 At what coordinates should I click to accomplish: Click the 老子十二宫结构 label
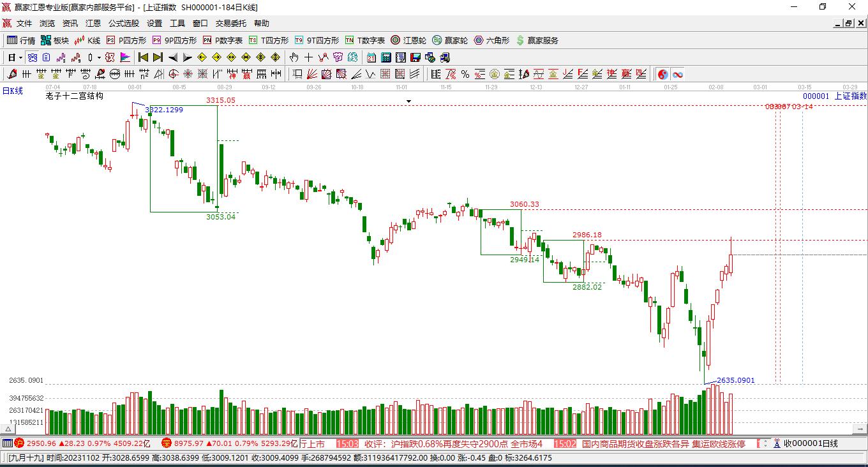(x=74, y=96)
